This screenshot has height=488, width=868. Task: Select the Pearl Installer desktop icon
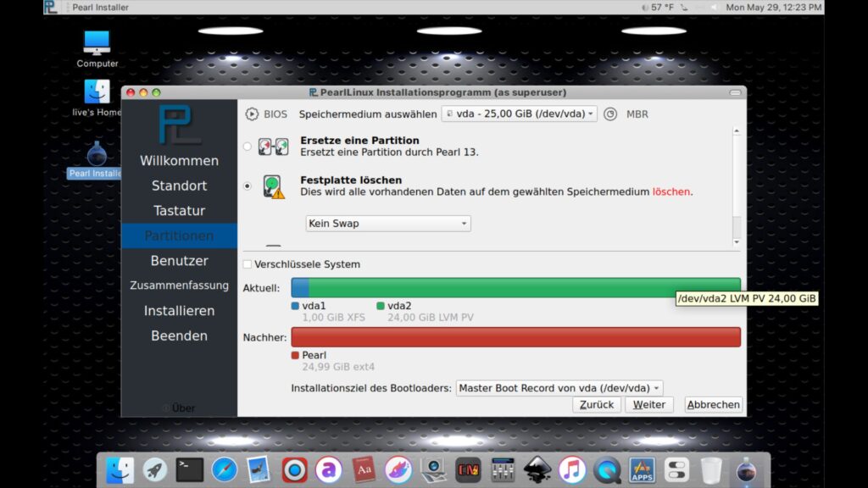click(97, 160)
